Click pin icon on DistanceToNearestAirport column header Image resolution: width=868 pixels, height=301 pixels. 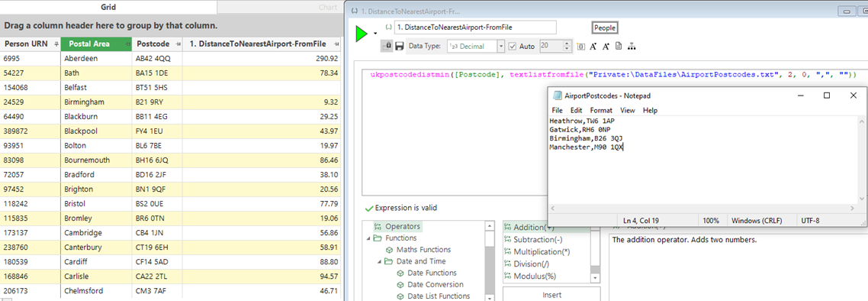[336, 44]
